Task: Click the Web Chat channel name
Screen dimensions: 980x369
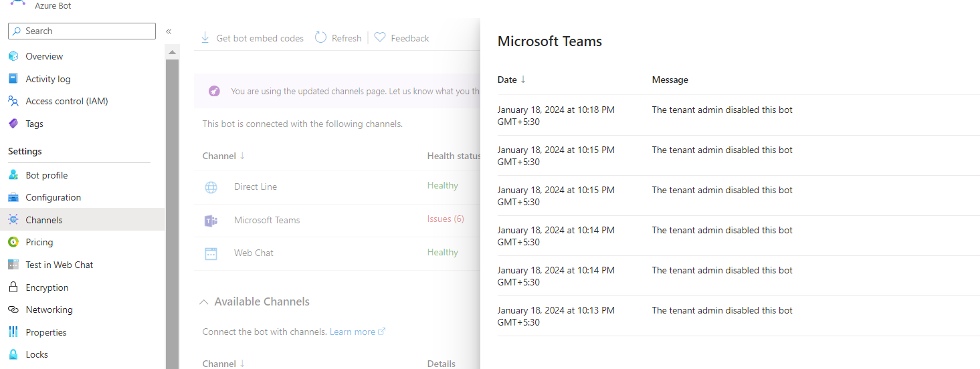Action: pos(254,253)
